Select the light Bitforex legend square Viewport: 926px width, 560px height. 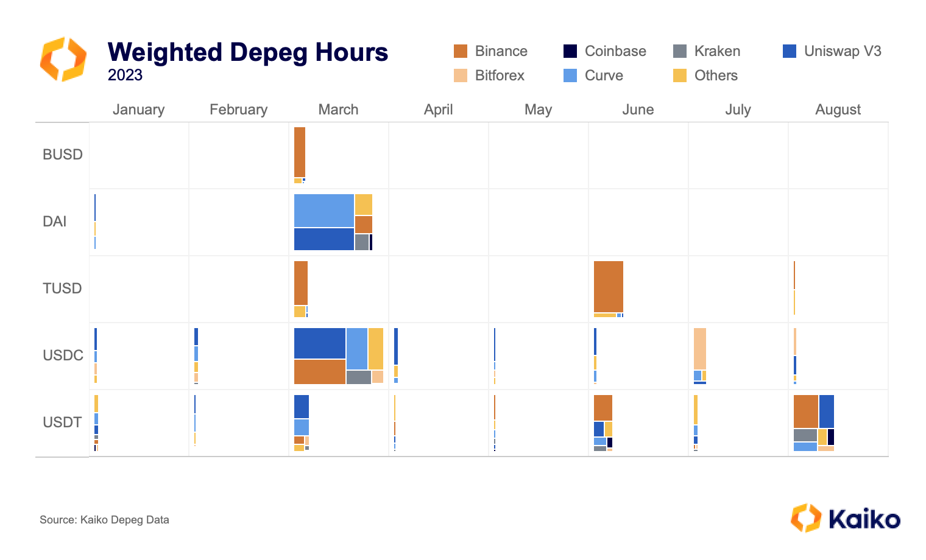(x=460, y=75)
